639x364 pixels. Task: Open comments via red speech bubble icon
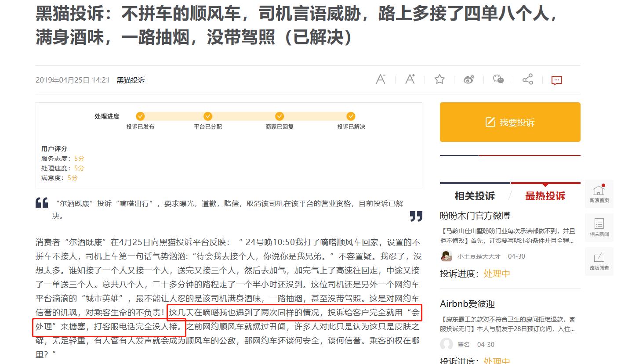coord(557,80)
